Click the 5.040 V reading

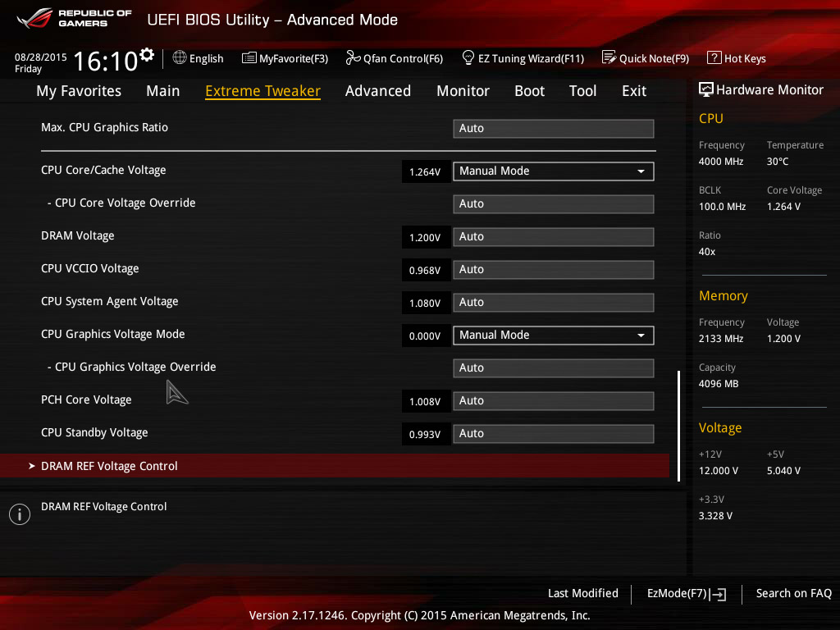[x=783, y=471]
